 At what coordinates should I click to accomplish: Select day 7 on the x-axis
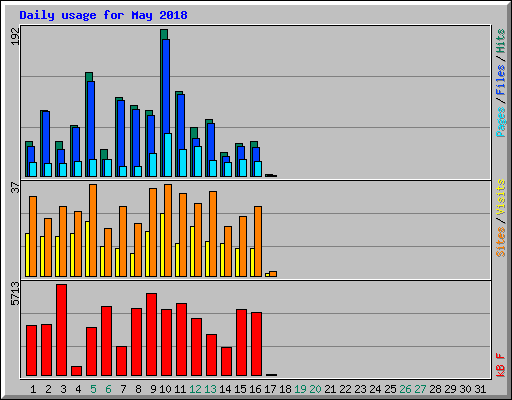coord(123,389)
